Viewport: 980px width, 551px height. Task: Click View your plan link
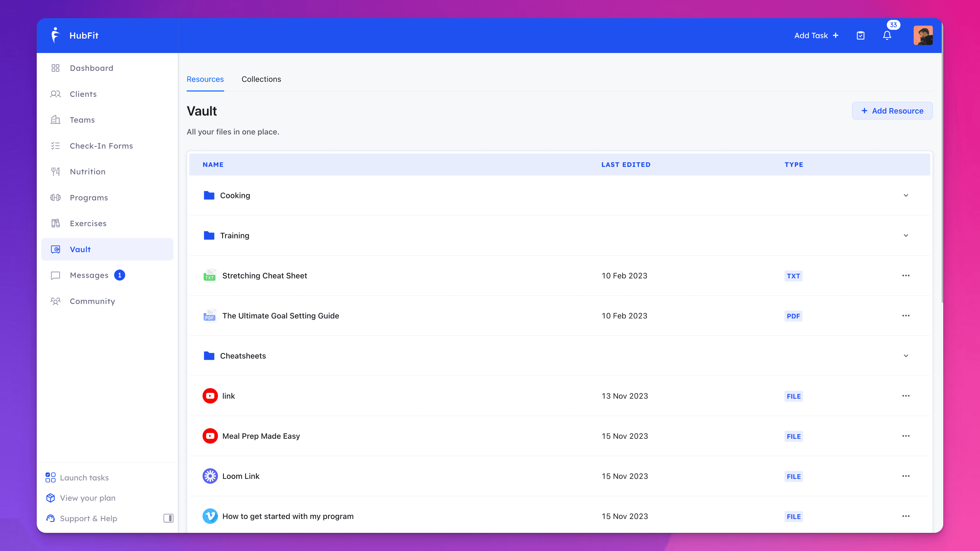tap(88, 498)
